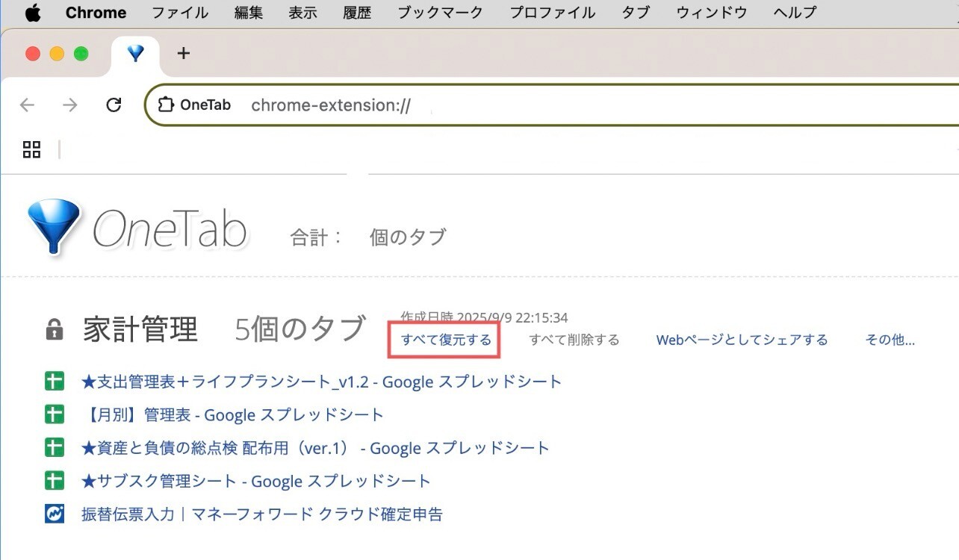Viewport: 959px width, 560px height.
Task: Open the Apple menu
Action: 34,13
